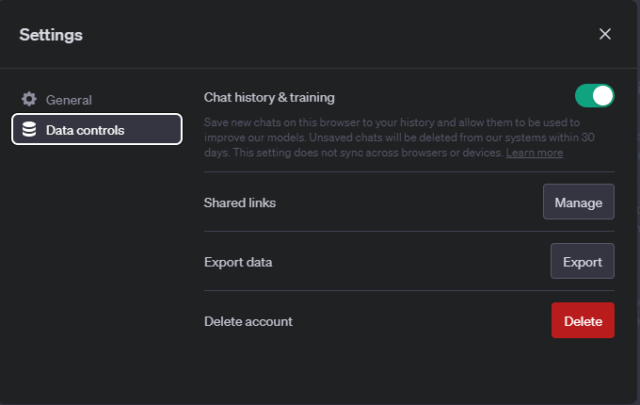Open the Learn more link

pyautogui.click(x=534, y=153)
